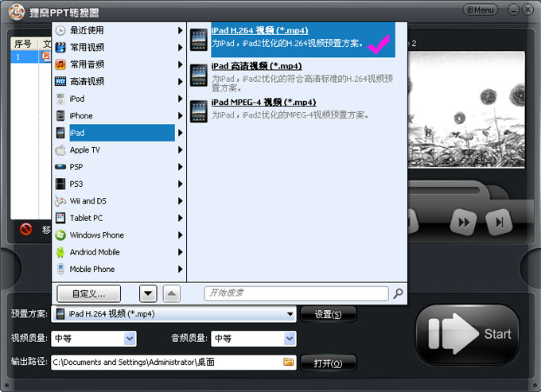Click the 自定义... button
Screen dimensions: 541x392
88,293
